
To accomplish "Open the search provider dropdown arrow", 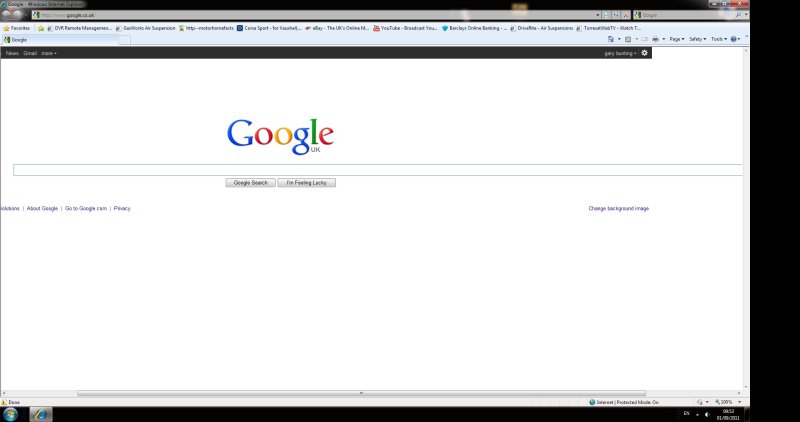I will (x=746, y=15).
